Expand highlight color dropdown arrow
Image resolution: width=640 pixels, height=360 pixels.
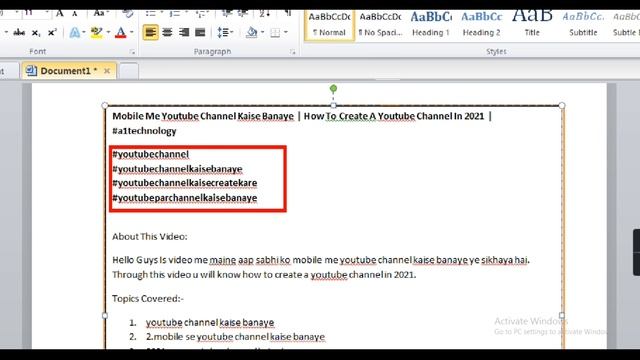tap(108, 32)
